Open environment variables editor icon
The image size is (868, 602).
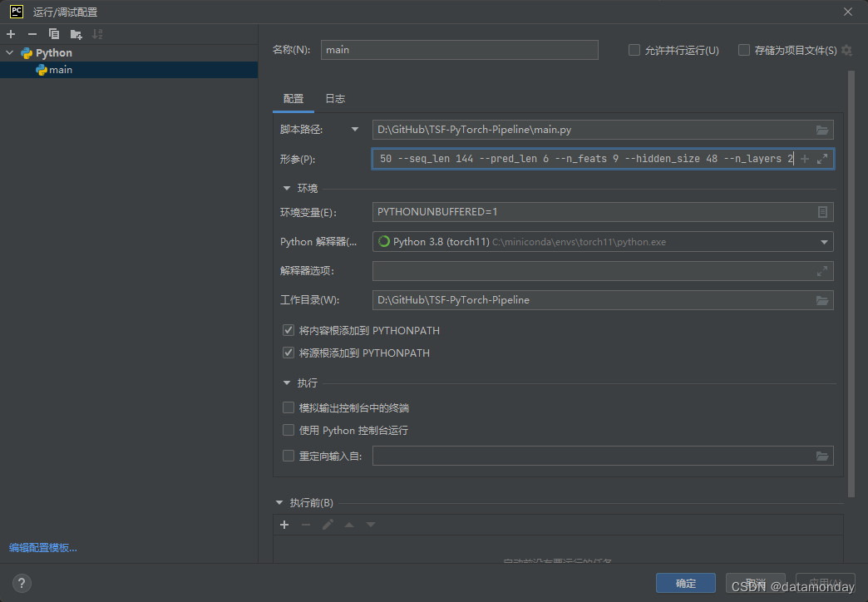click(822, 212)
